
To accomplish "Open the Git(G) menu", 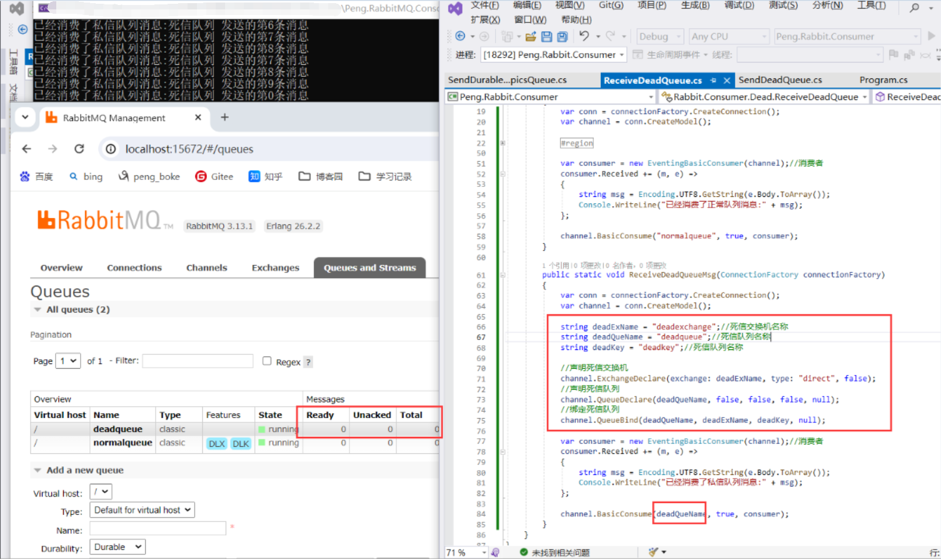I will click(611, 5).
